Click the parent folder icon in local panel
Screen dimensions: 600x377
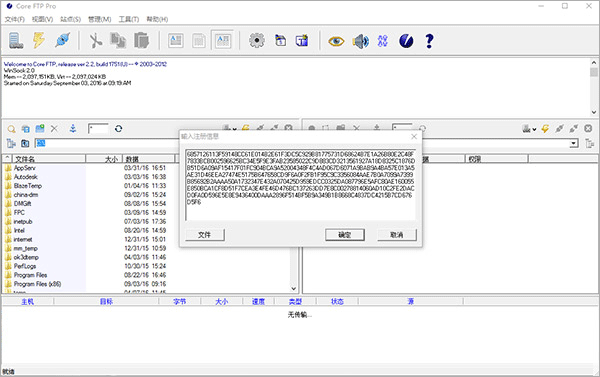pyautogui.click(x=25, y=144)
